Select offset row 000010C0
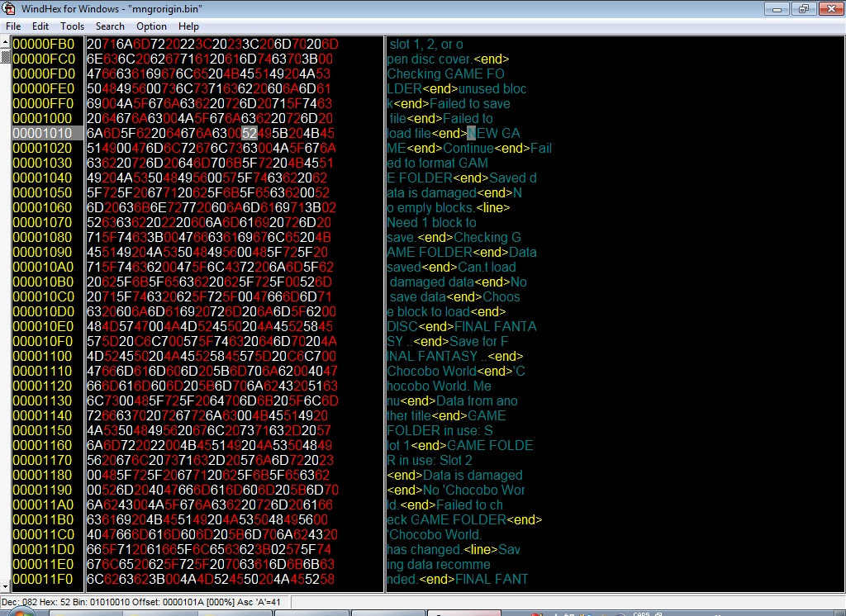Viewport: 846px width, 616px height. [x=43, y=296]
